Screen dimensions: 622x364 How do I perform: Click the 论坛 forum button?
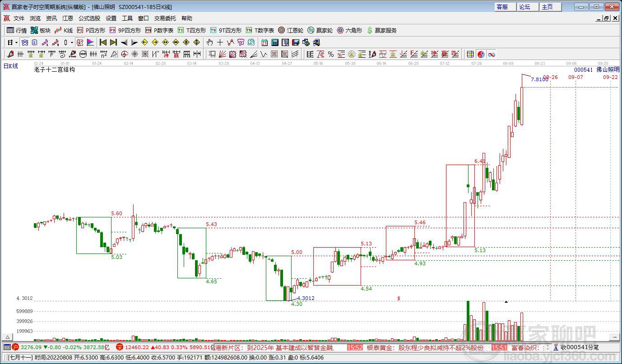coord(528,7)
